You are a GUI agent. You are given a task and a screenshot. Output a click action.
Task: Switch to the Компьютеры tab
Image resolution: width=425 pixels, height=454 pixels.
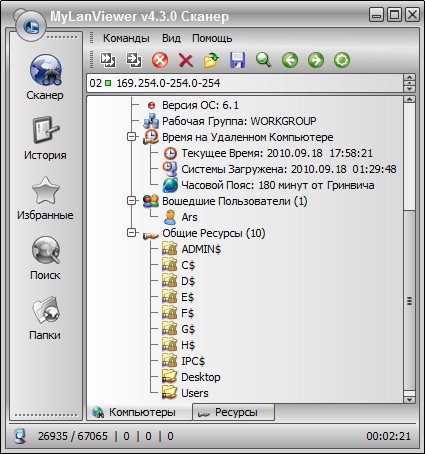pos(139,412)
